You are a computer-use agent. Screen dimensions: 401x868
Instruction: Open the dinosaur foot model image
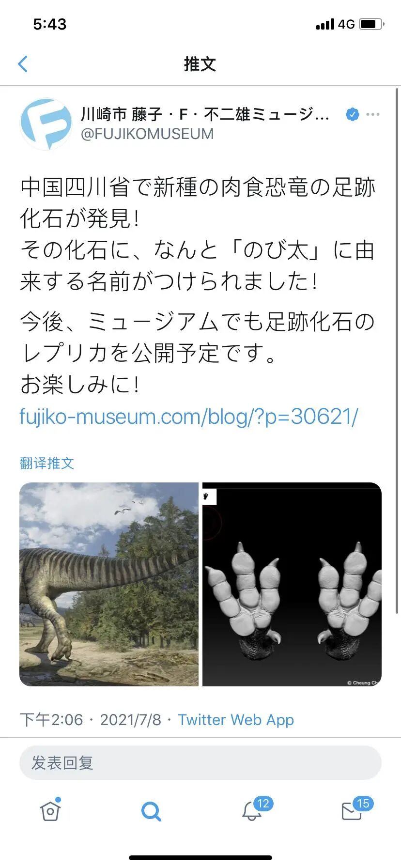tap(292, 584)
